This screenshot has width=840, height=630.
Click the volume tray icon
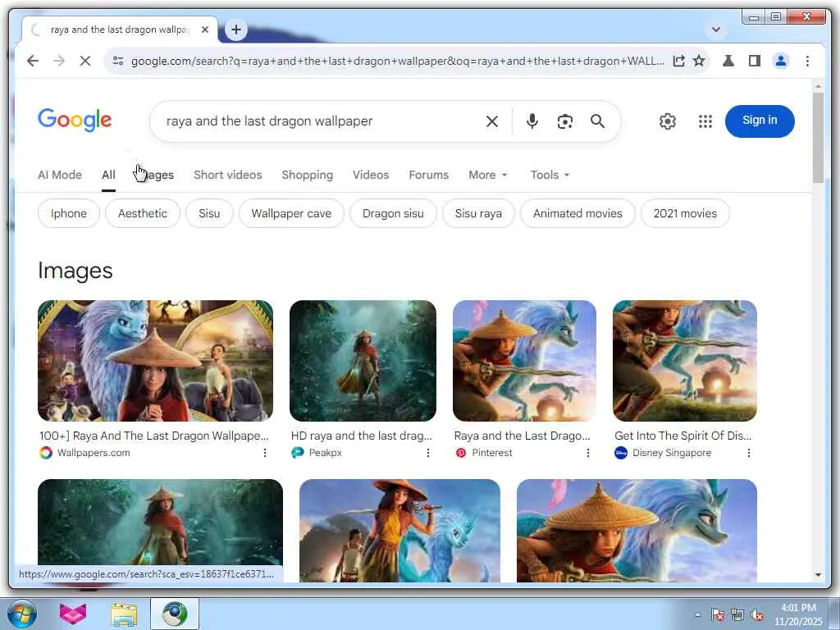757,615
